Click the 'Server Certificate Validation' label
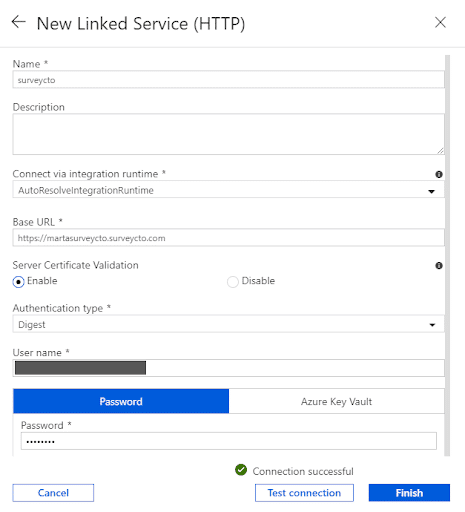Viewport: 465px width, 512px height. [x=75, y=265]
